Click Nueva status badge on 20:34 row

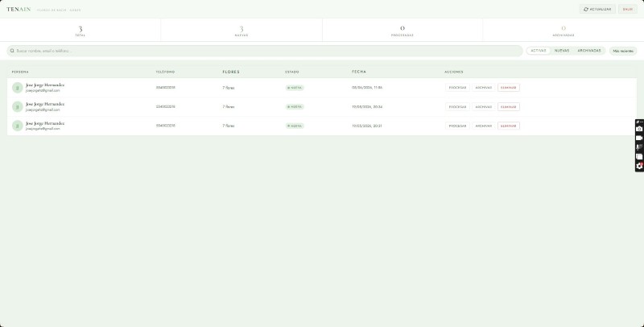tap(295, 107)
